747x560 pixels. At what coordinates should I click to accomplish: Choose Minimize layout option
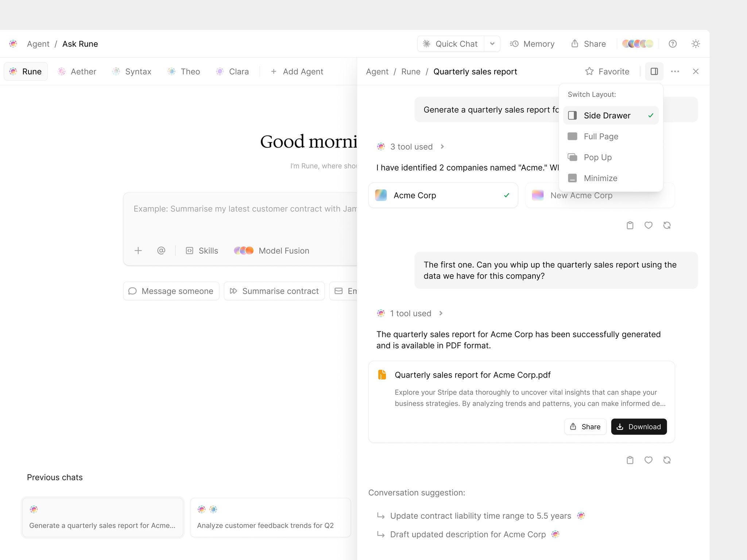pyautogui.click(x=611, y=178)
